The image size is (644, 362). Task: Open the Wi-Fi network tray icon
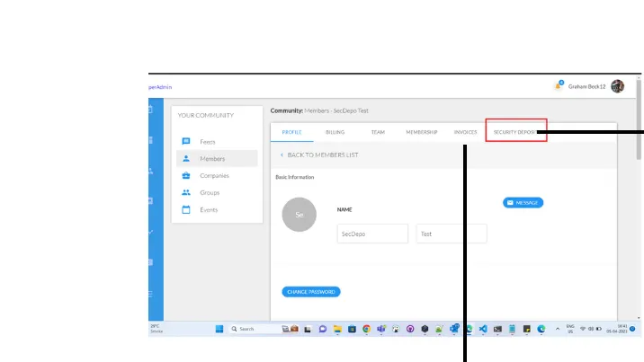point(583,329)
